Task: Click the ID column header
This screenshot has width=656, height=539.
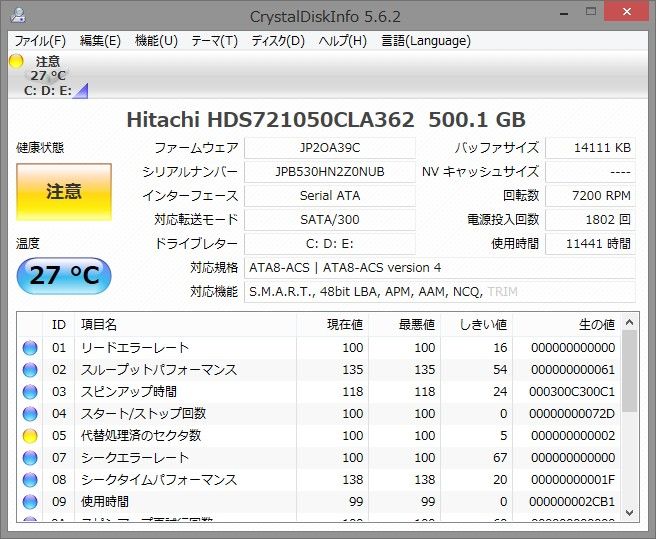Action: coord(59,325)
